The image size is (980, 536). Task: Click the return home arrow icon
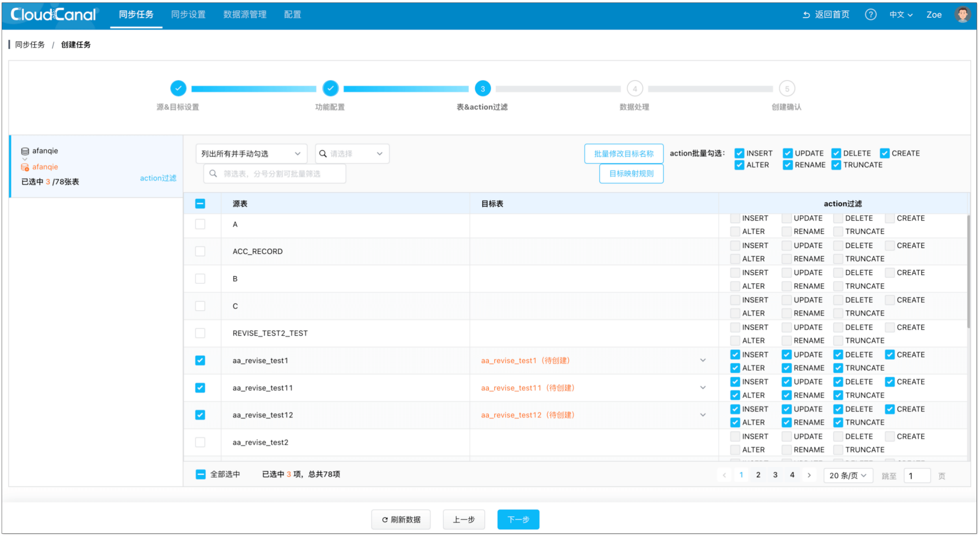pyautogui.click(x=806, y=15)
